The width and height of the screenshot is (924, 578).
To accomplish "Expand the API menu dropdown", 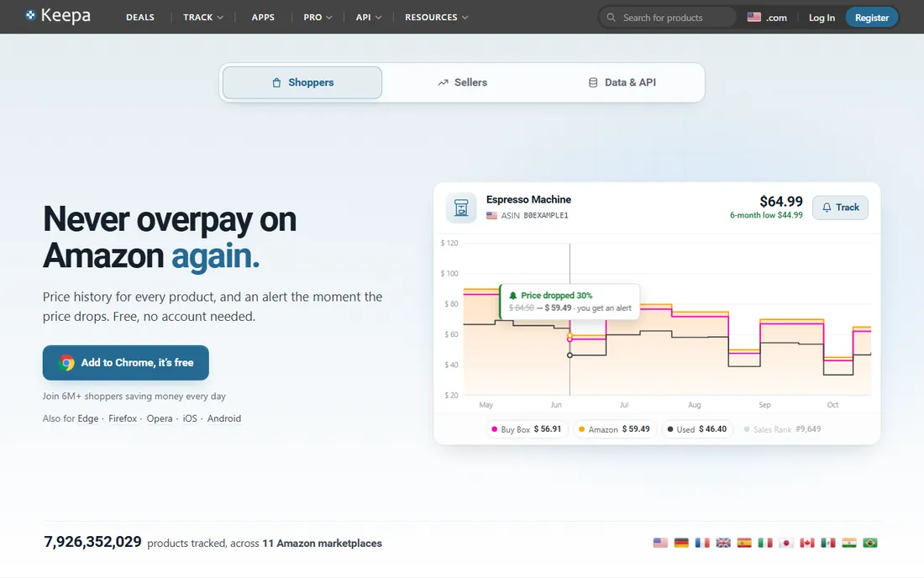I will 368,17.
